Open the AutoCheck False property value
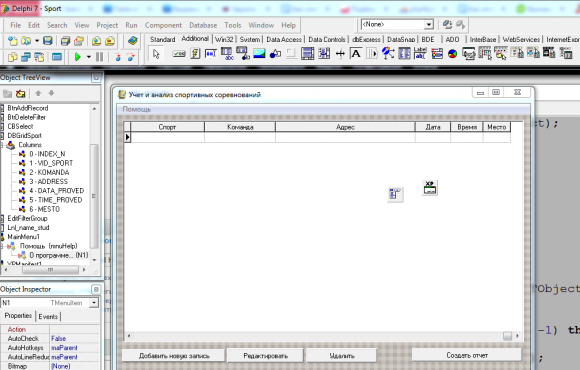The image size is (580, 370). point(74,339)
